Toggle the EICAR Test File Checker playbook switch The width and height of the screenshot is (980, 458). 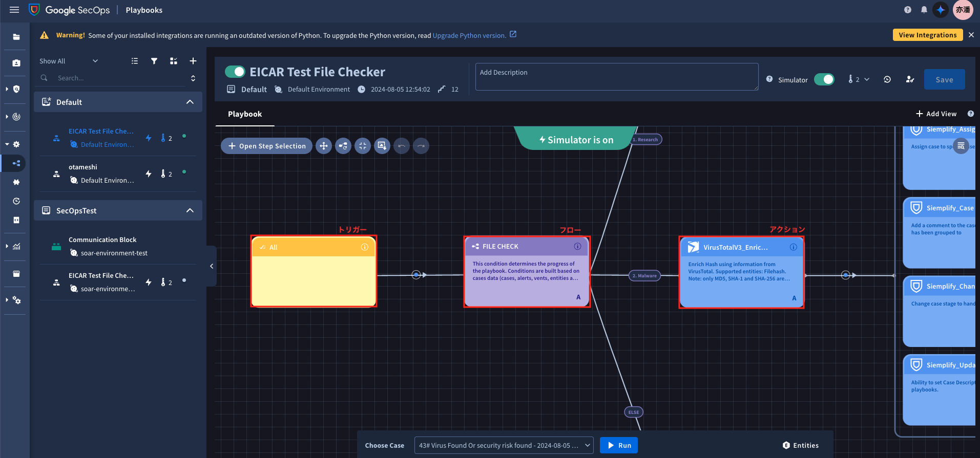[235, 72]
